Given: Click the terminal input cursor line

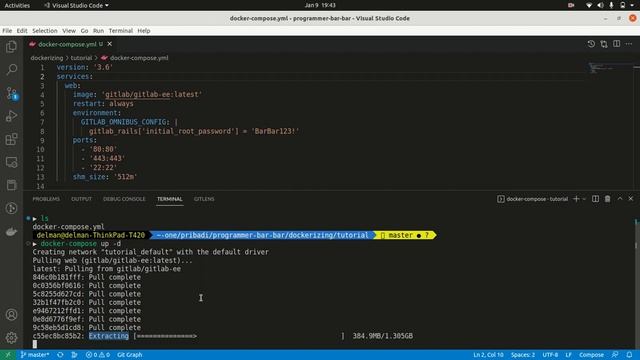Looking at the screenshot, I should pyautogui.click(x=35, y=344).
